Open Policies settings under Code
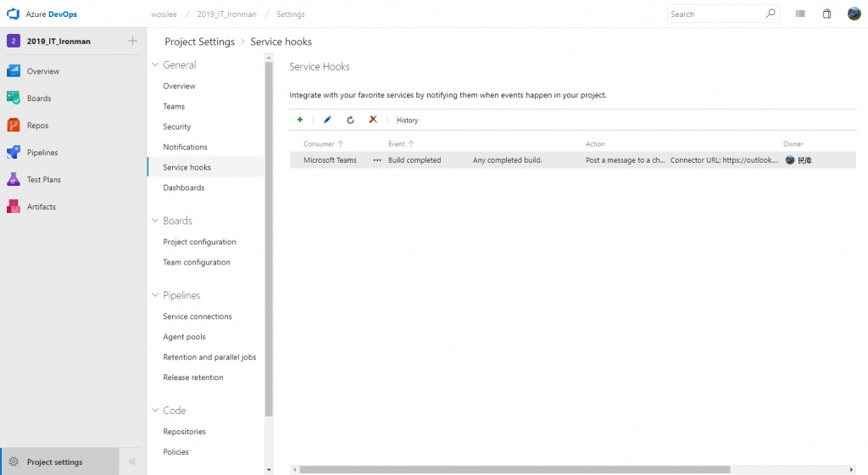 (x=176, y=452)
